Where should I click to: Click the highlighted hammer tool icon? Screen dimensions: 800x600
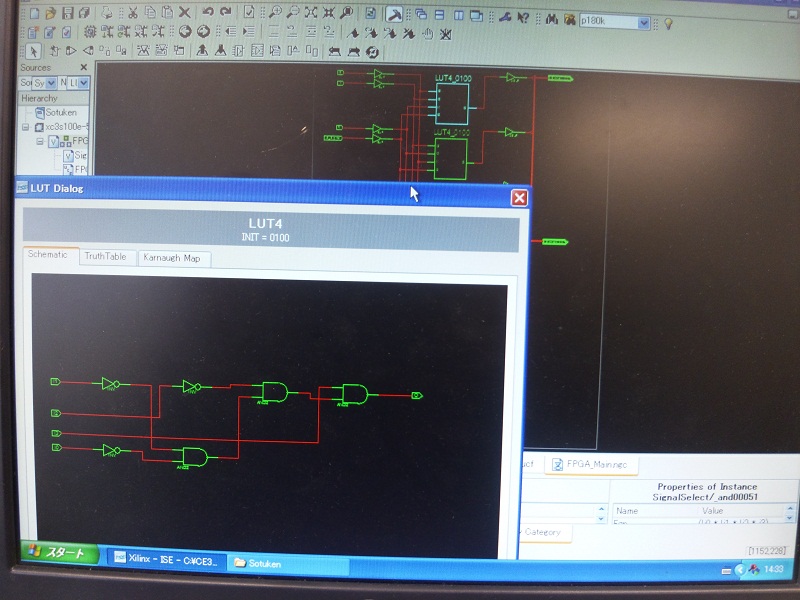point(393,14)
